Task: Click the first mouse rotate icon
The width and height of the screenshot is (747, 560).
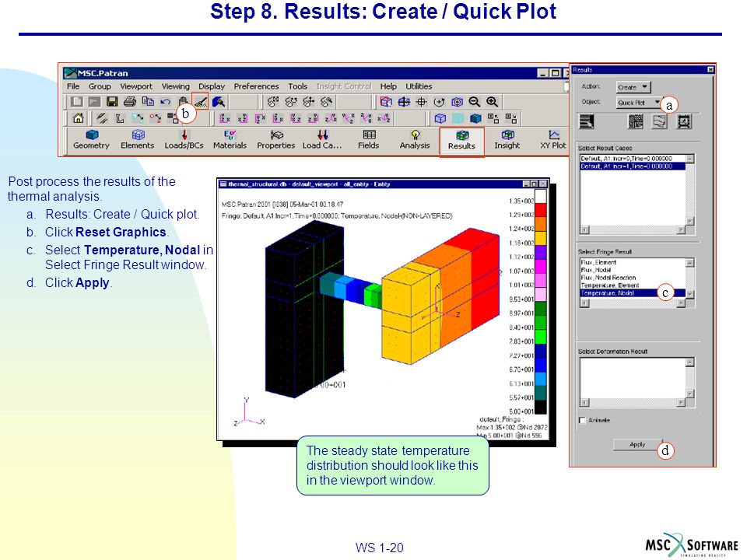Action: 272,101
